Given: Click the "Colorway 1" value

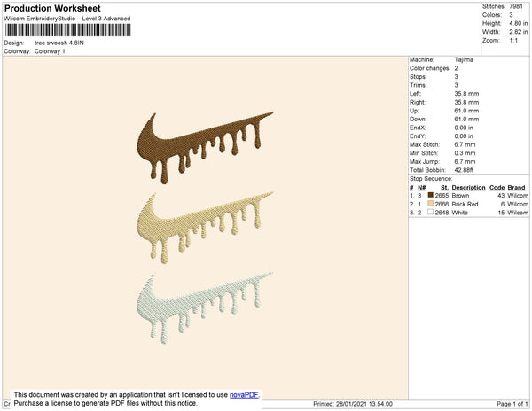Looking at the screenshot, I should (x=50, y=51).
